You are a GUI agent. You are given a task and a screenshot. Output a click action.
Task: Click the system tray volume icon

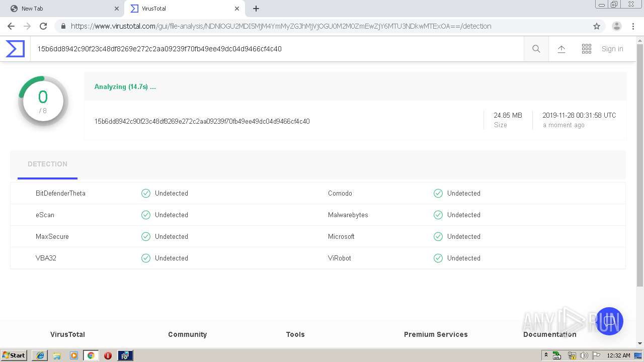coord(584,355)
